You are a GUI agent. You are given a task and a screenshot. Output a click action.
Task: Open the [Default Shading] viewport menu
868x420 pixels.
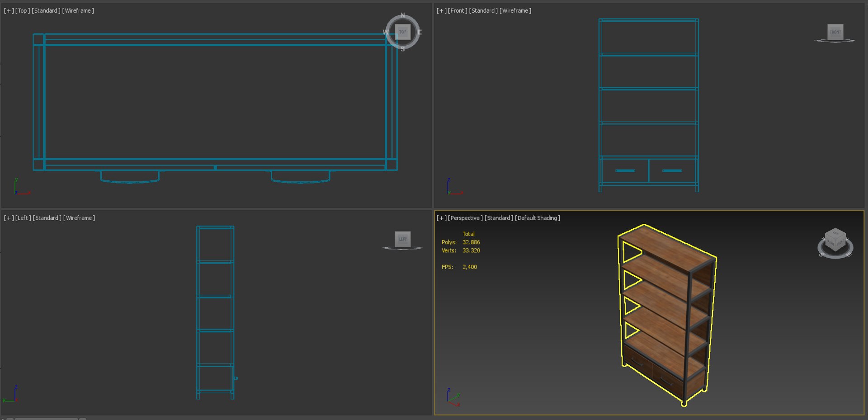[538, 218]
